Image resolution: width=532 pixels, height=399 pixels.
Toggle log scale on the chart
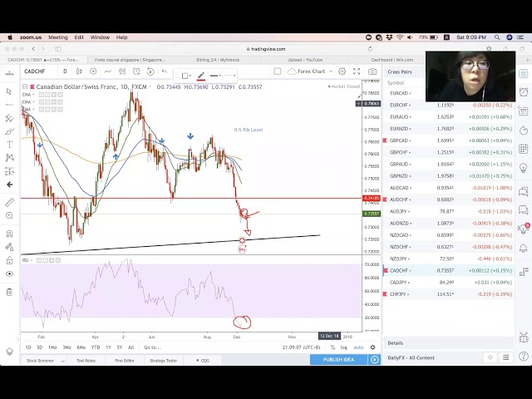343,347
